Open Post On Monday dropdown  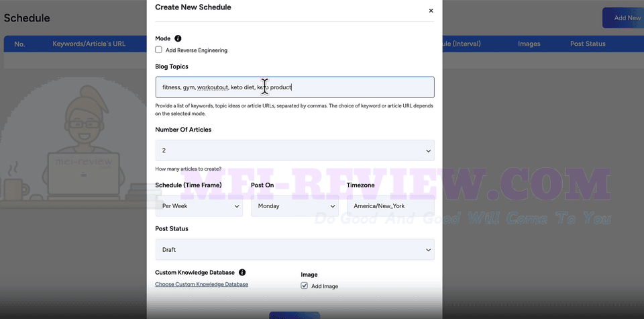click(295, 206)
